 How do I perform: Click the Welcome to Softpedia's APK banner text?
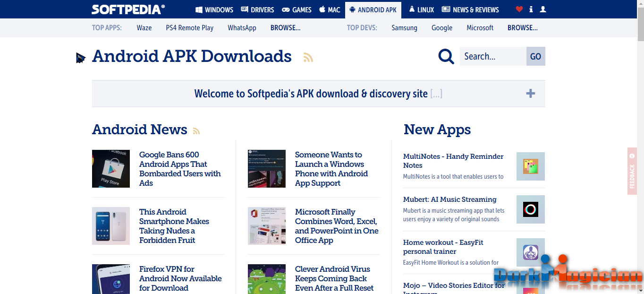(x=311, y=94)
